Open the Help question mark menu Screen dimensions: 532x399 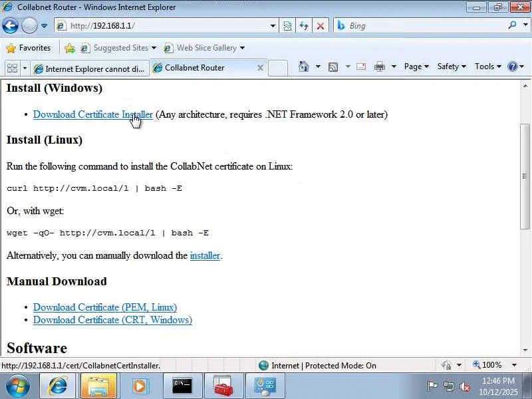coord(516,66)
